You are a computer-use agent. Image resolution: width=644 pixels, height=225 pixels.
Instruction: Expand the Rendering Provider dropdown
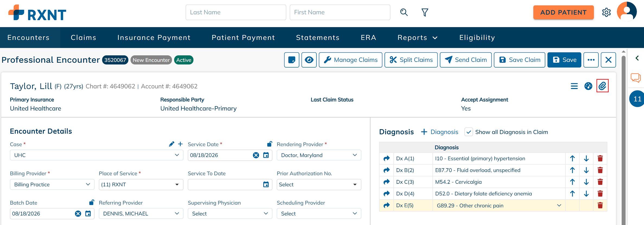(x=319, y=155)
